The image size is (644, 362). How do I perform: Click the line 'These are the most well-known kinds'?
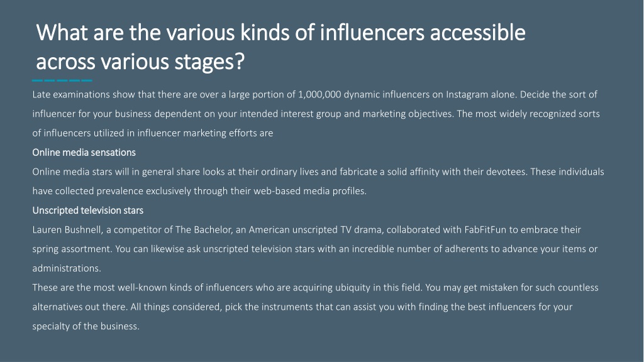point(316,287)
